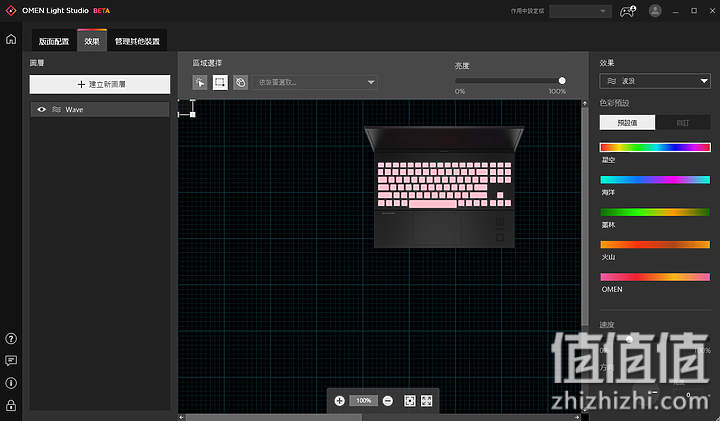Choose the 星空 rainbow color preset

pyautogui.click(x=655, y=147)
